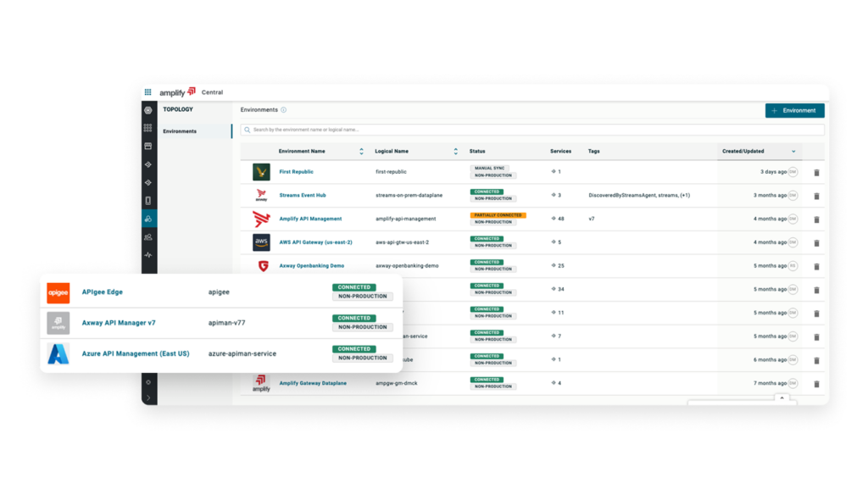Click the Status column header
This screenshot has height=489, width=868.
tap(477, 151)
